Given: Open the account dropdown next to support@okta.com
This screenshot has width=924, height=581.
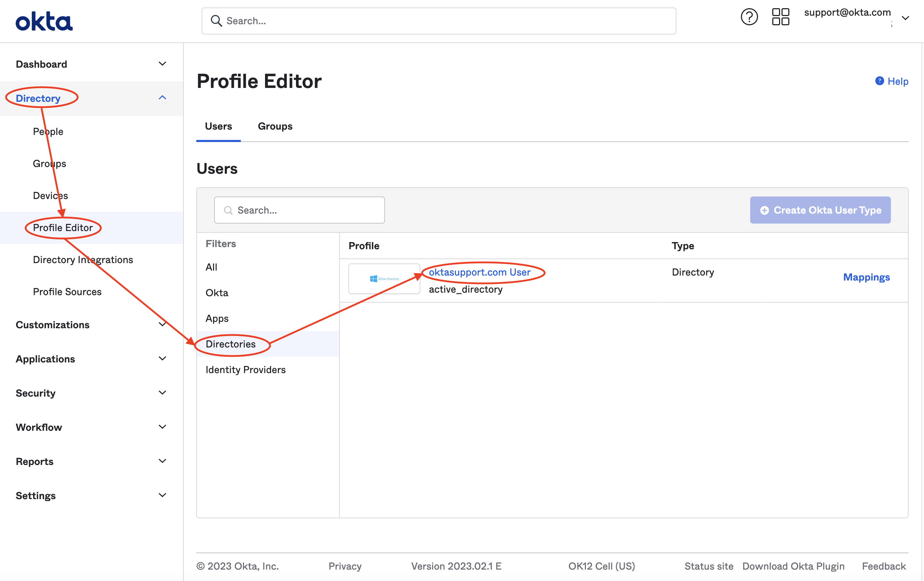Looking at the screenshot, I should coord(905,18).
